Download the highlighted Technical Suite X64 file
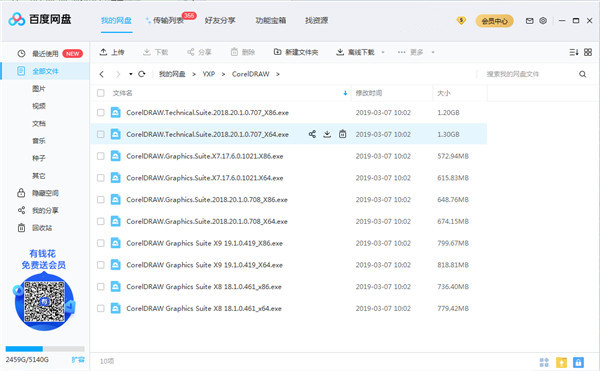This screenshot has width=600, height=371. pos(327,134)
